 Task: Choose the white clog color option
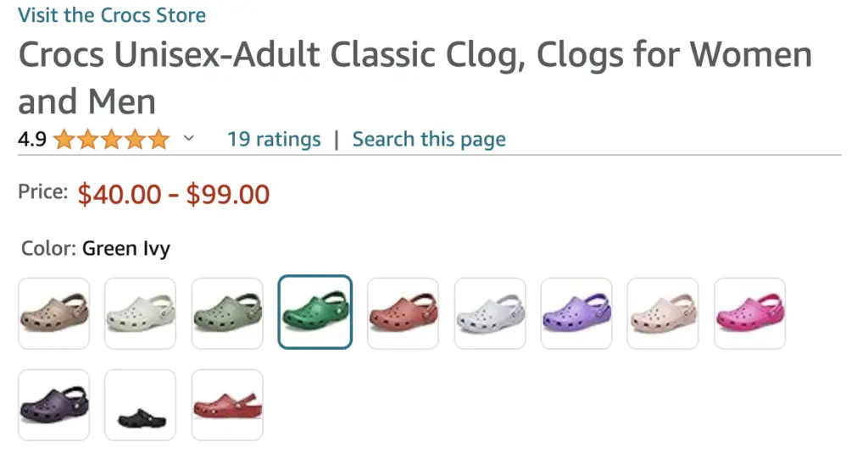click(x=141, y=313)
